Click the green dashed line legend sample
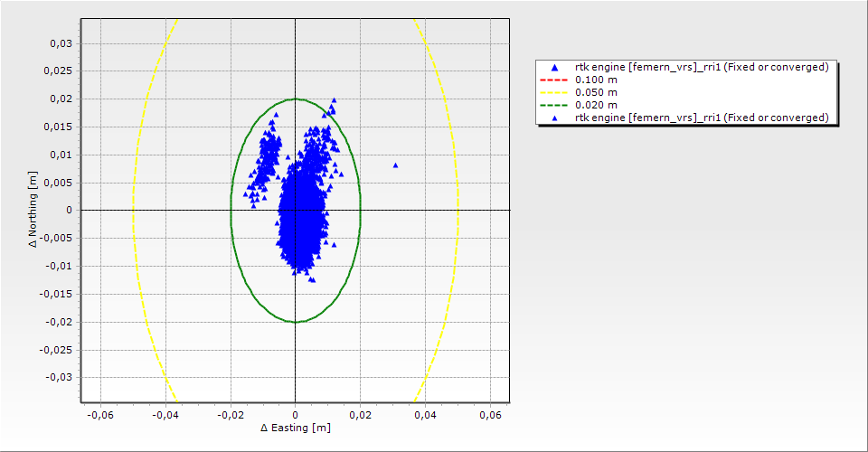This screenshot has height=452, width=868. pos(553,105)
